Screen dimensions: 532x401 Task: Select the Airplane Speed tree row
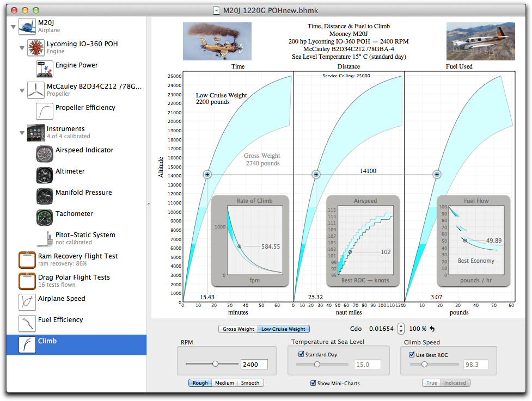coord(77,303)
